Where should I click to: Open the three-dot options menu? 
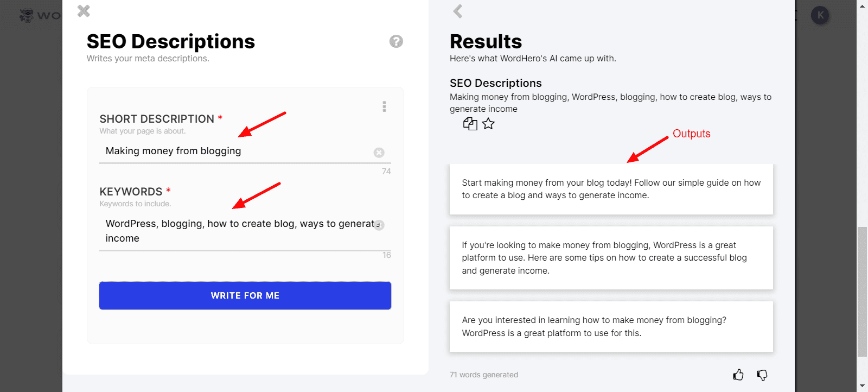coord(384,106)
